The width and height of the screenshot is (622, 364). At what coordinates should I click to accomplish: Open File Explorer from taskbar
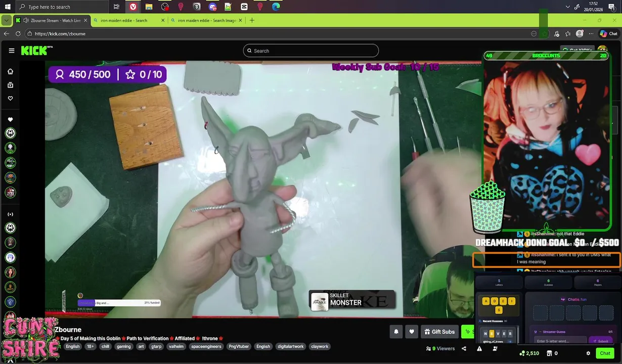pyautogui.click(x=149, y=7)
